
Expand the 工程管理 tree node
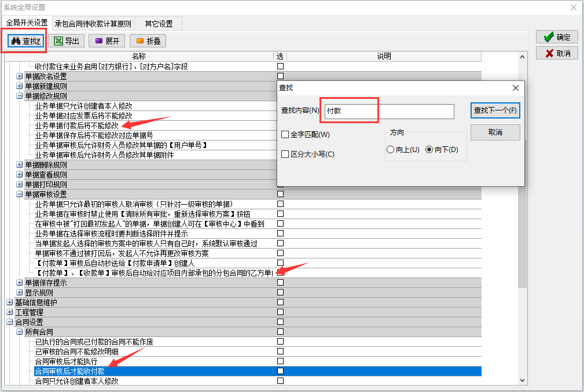[9, 312]
